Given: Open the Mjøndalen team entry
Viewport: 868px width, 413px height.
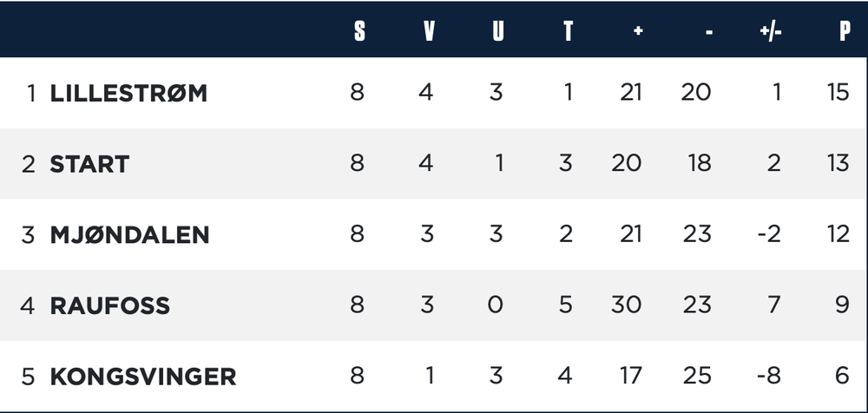Looking at the screenshot, I should click(129, 235).
